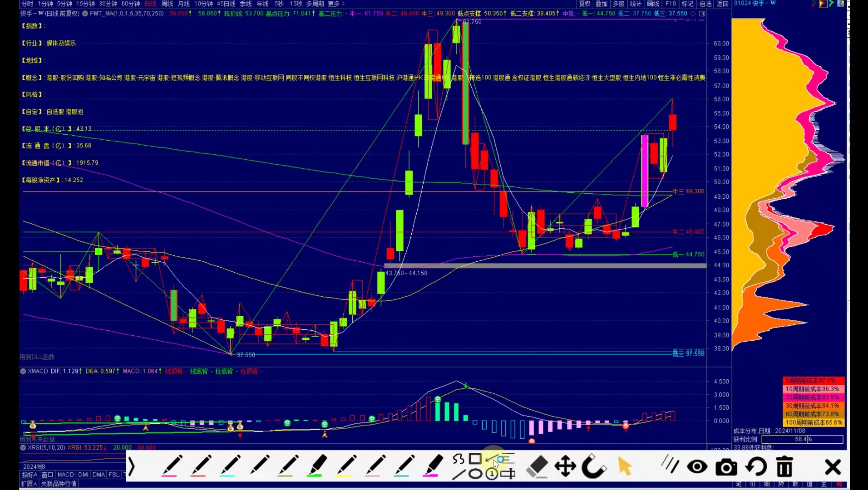868x490 pixels.
Task: Click the 多股 multi-stock button
Action: pos(619,4)
